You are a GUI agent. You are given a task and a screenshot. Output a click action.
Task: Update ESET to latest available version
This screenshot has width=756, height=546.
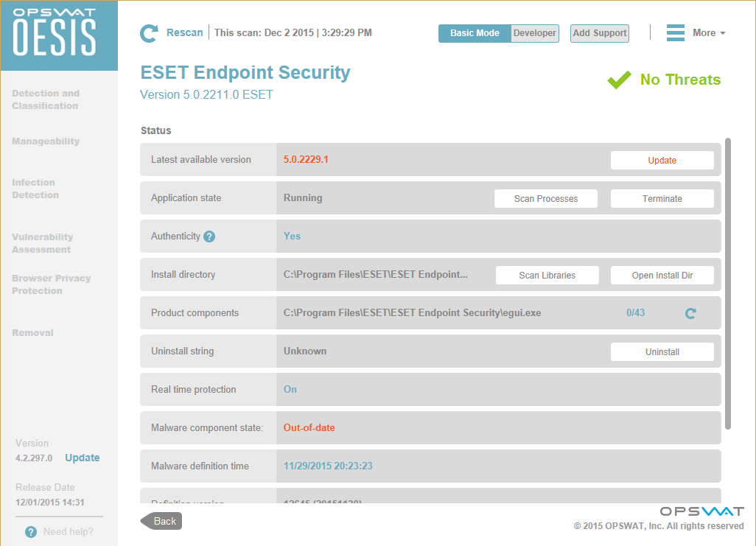coord(662,161)
